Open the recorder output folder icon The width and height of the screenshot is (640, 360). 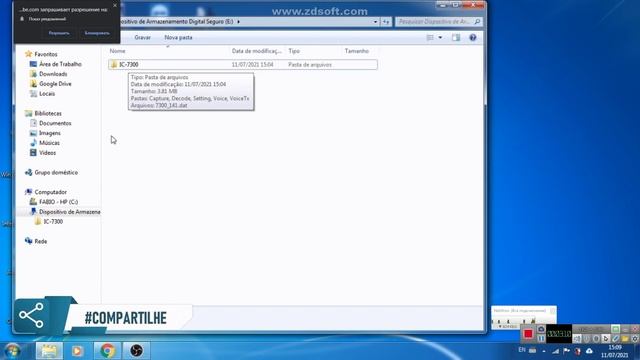point(625,338)
